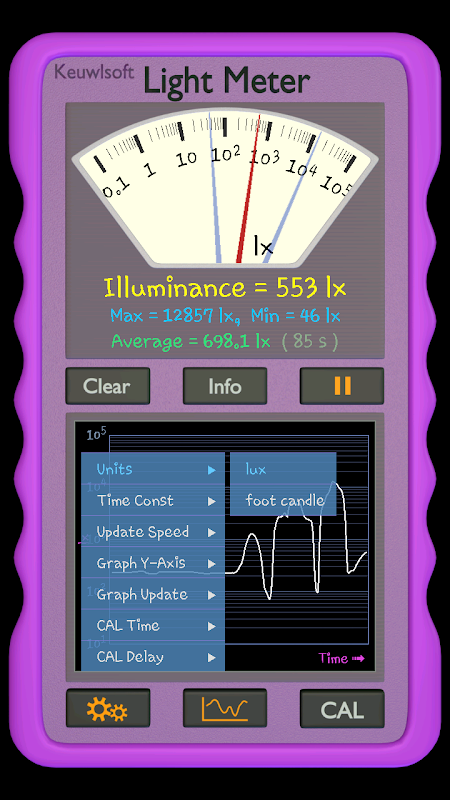The width and height of the screenshot is (450, 800).
Task: Click the Min = 46 lx value
Action: coord(295,316)
